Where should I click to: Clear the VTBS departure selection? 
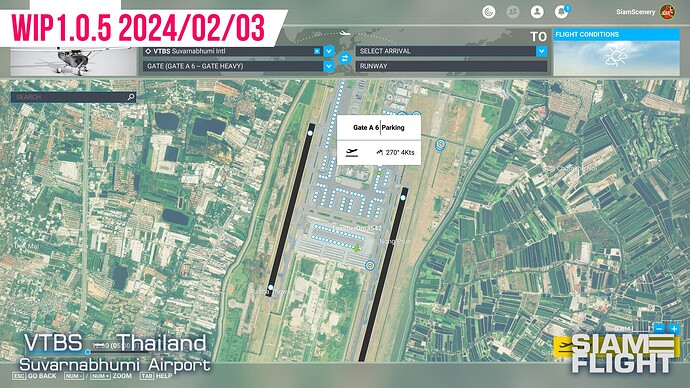click(x=317, y=51)
